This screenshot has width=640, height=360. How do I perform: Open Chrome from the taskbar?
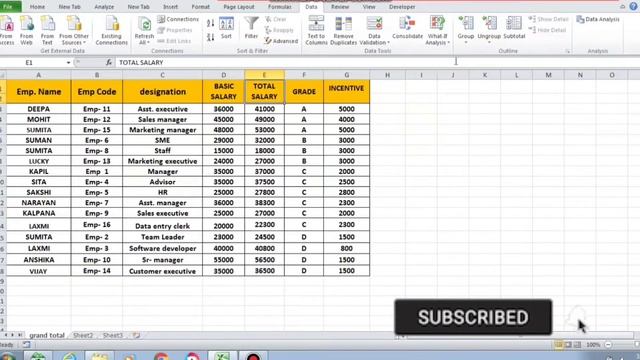point(161,356)
